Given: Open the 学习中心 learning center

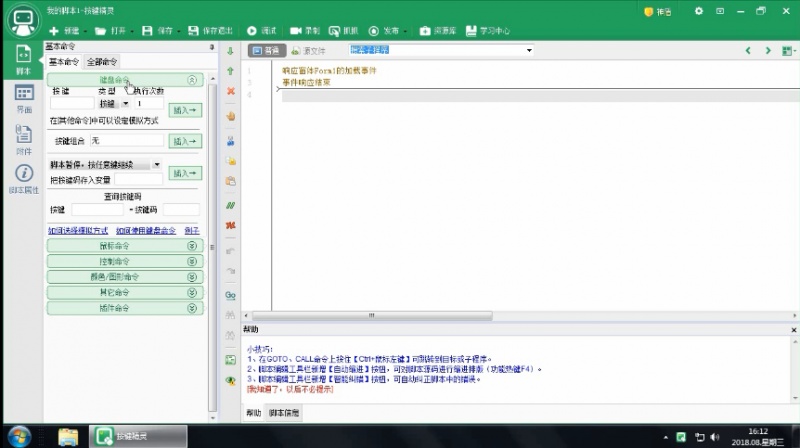Looking at the screenshot, I should (x=471, y=31).
